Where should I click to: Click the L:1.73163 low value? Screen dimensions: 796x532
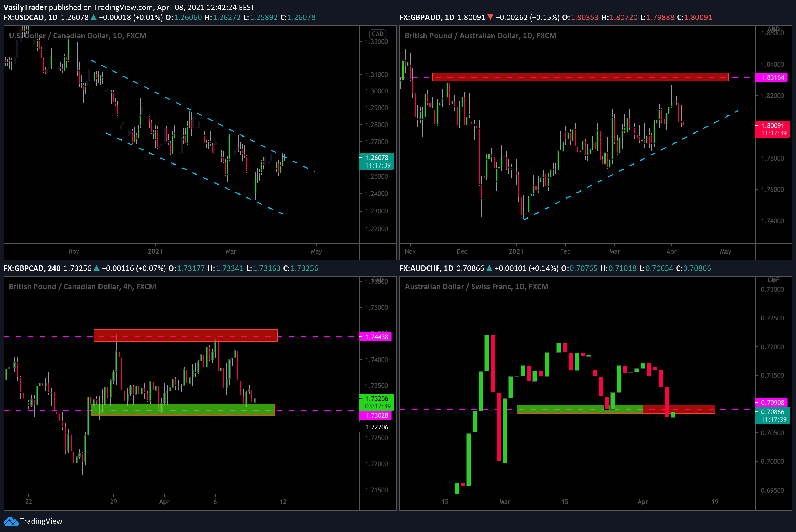click(x=264, y=268)
